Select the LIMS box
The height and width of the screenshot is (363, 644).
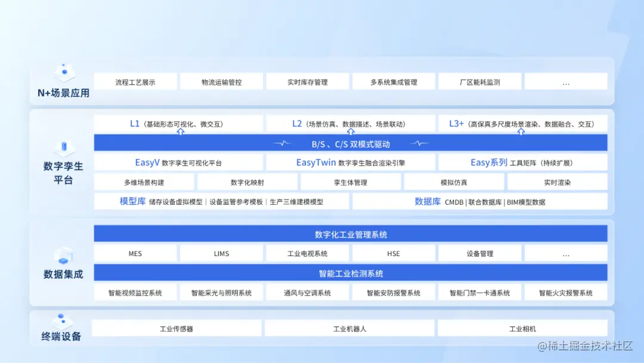pyautogui.click(x=221, y=253)
